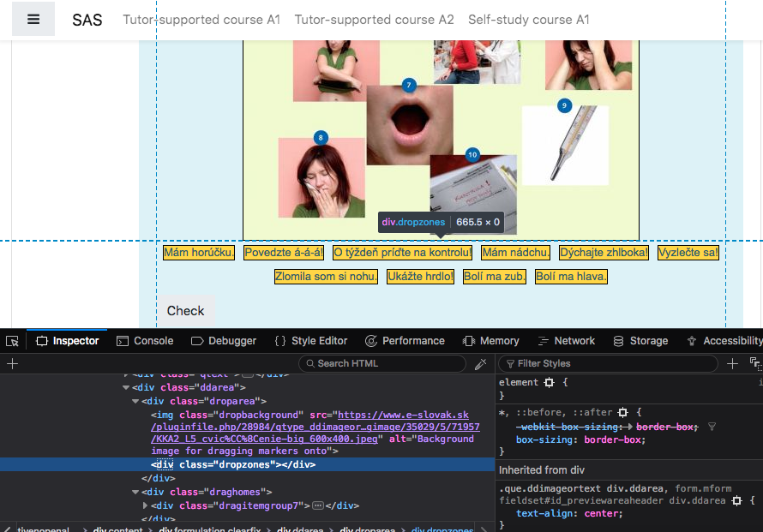Viewport: 763px width, 532px height.
Task: Click the 'Mám horúčku.' drag label
Action: [x=199, y=253]
